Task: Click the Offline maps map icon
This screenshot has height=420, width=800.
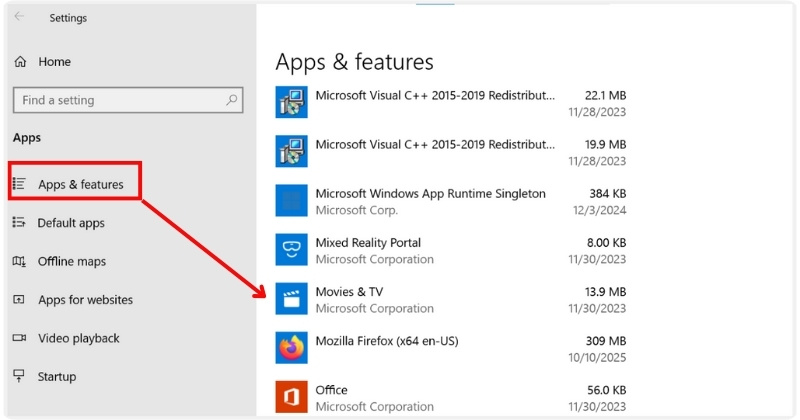Action: [19, 261]
